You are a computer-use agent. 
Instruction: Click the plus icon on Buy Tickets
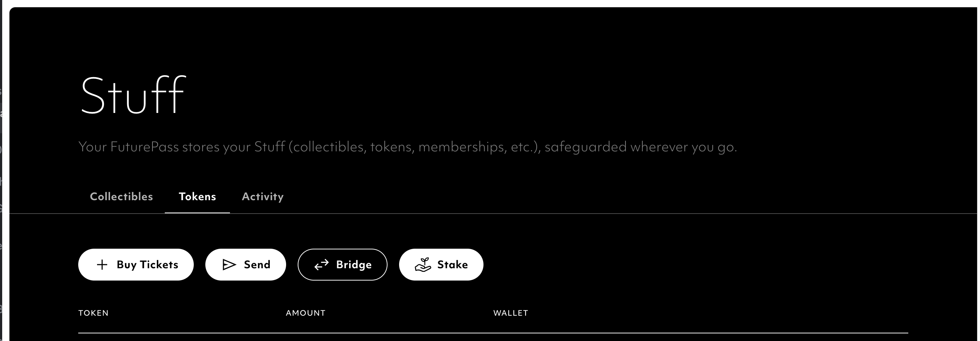pyautogui.click(x=102, y=265)
